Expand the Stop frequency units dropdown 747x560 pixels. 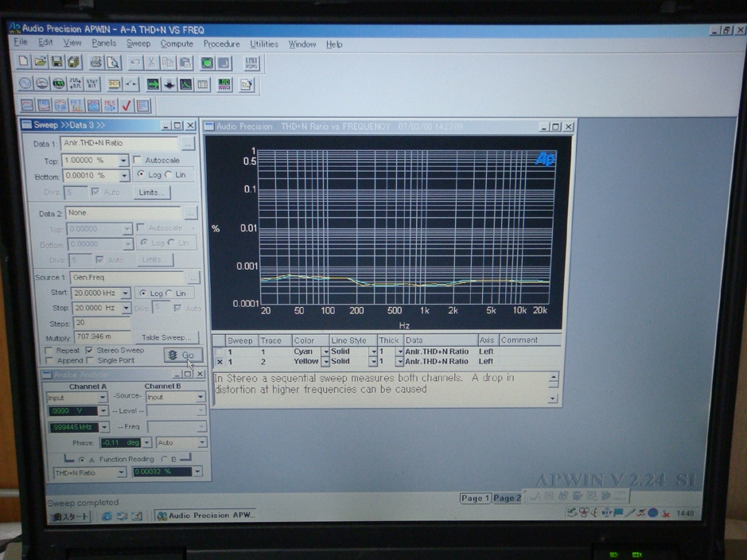tap(126, 308)
